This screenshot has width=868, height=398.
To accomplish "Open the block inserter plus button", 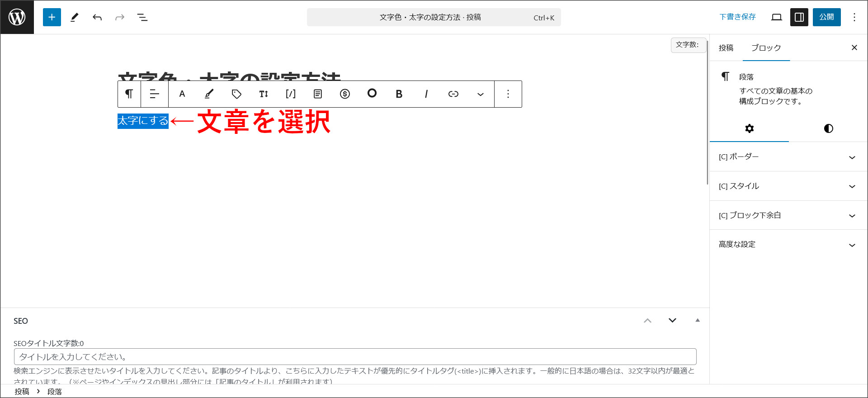I will [x=52, y=17].
